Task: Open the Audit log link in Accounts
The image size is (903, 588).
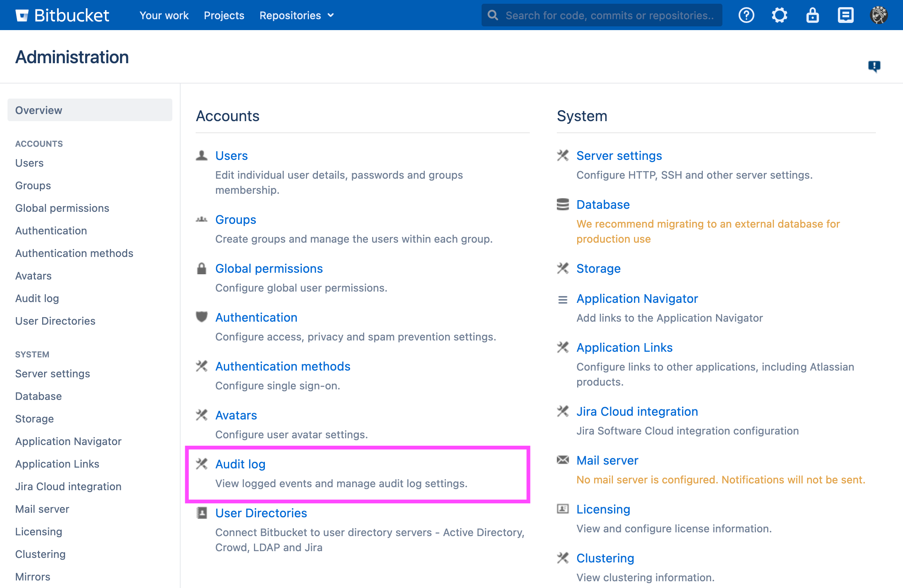Action: (240, 464)
